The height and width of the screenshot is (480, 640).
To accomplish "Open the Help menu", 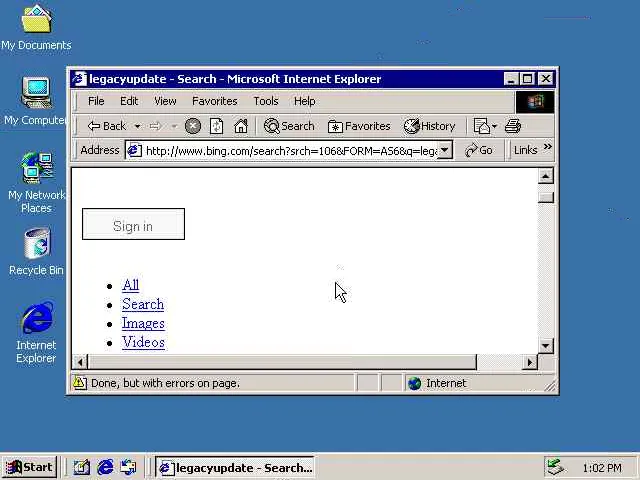I will (304, 101).
